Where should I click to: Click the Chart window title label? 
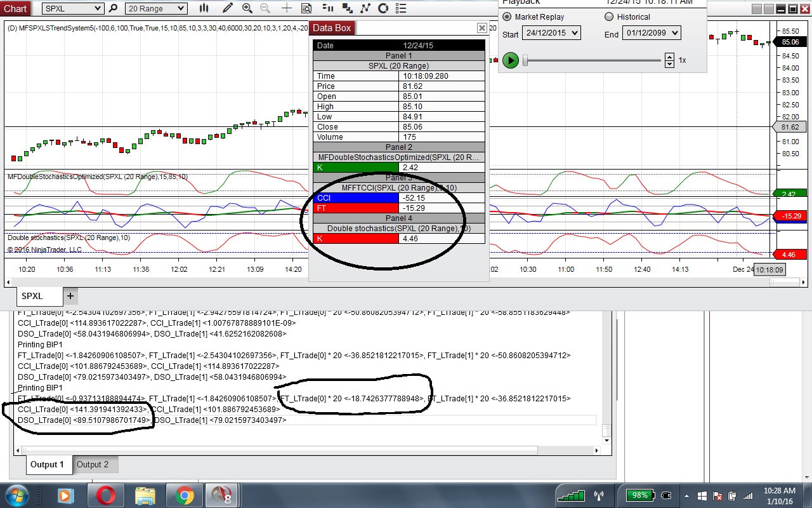[x=16, y=8]
